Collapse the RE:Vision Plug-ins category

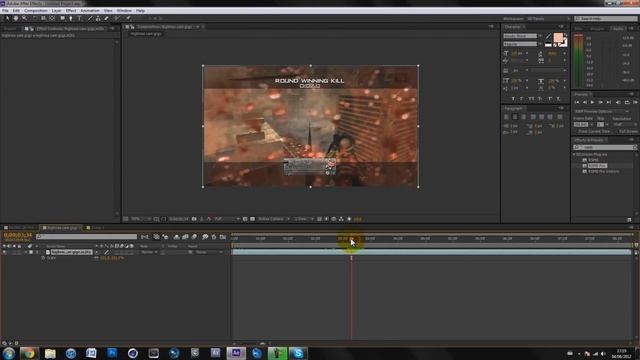574,155
